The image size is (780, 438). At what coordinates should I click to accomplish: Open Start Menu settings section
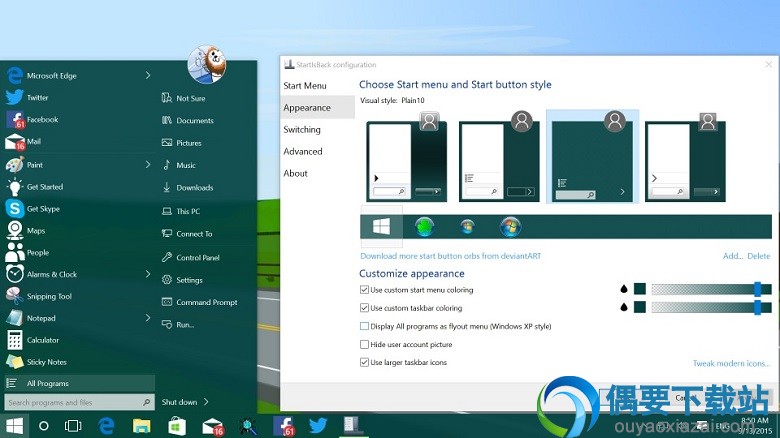(305, 86)
